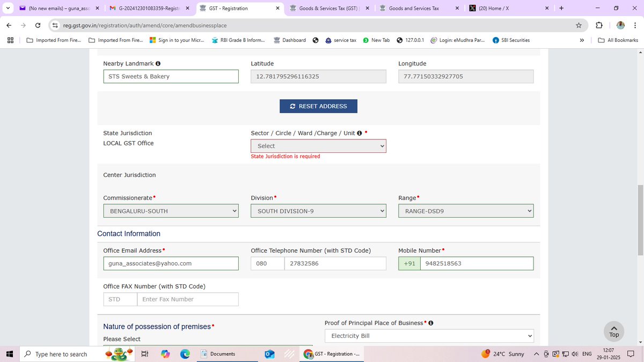Open the Sign in to your Micr... bookmark
The height and width of the screenshot is (362, 644).
tap(177, 40)
